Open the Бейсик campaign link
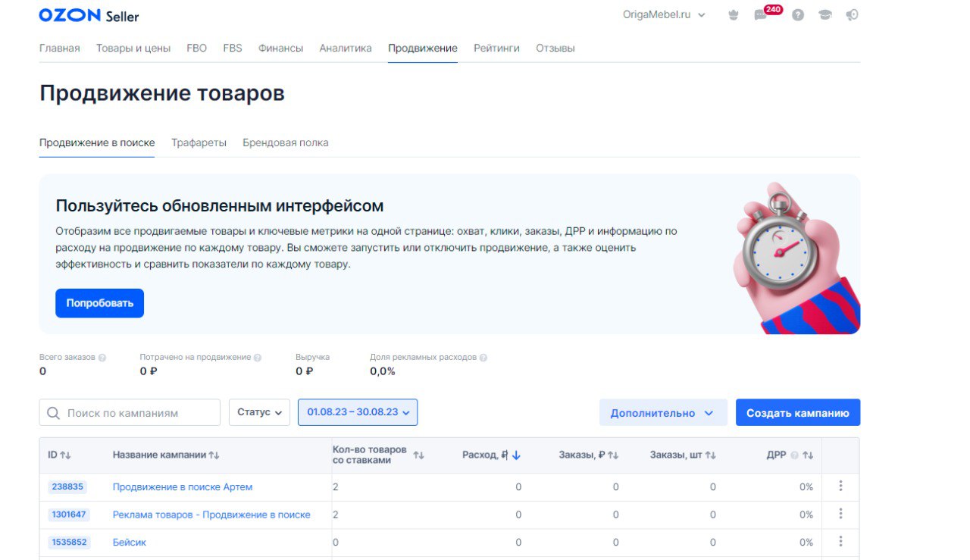Screen dimensions: 970x560 pyautogui.click(x=130, y=542)
